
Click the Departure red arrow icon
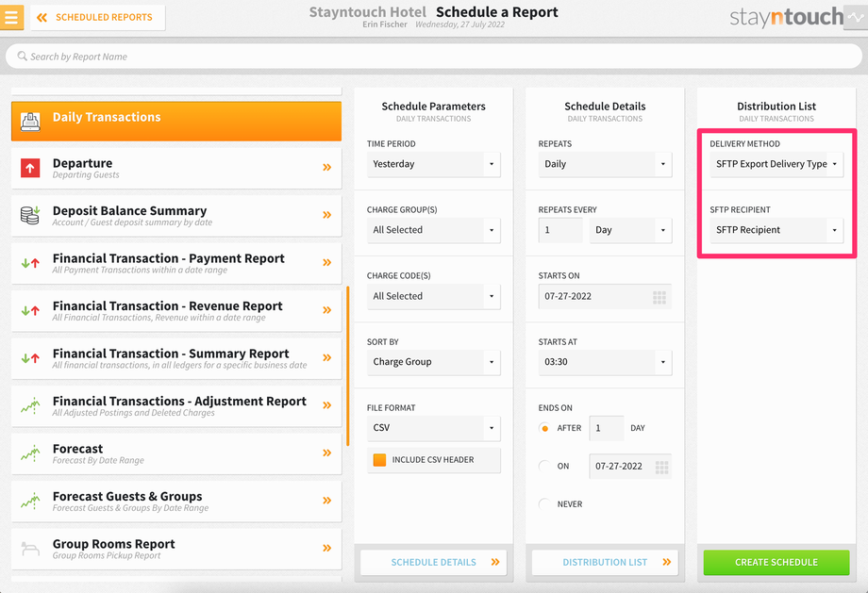coord(30,168)
